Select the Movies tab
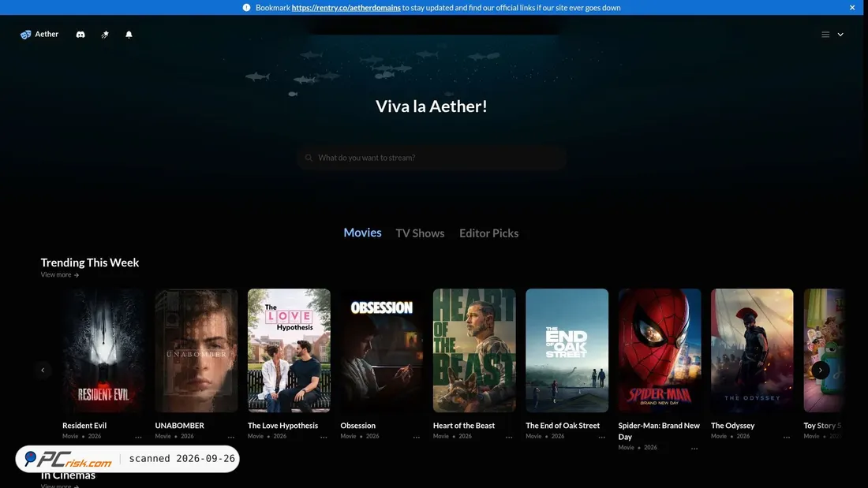This screenshot has height=488, width=868. (363, 233)
